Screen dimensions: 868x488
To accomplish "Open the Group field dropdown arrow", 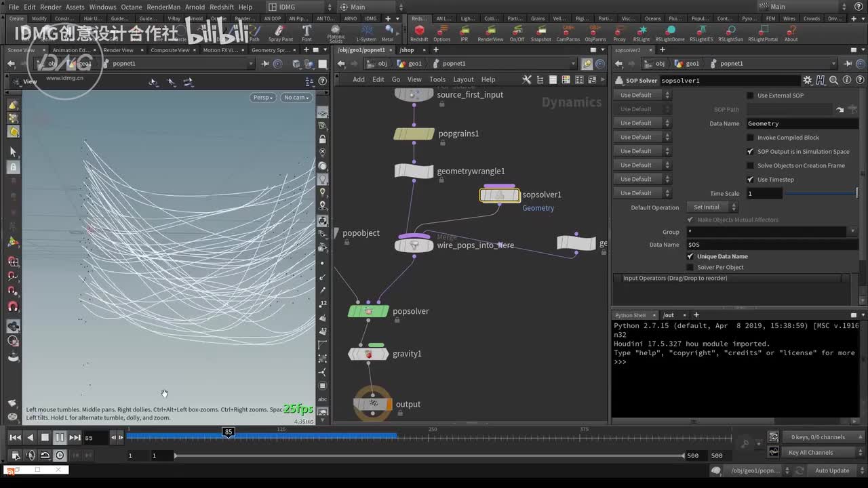I will click(852, 232).
